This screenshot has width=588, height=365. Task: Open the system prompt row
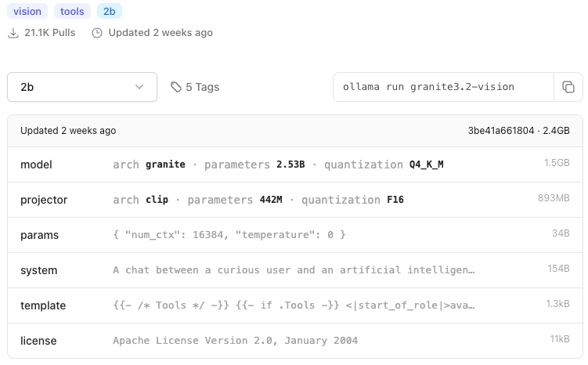(x=294, y=270)
